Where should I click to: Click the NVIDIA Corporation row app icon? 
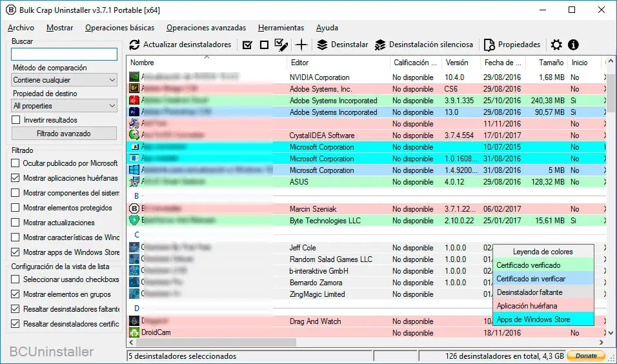pyautogui.click(x=134, y=77)
